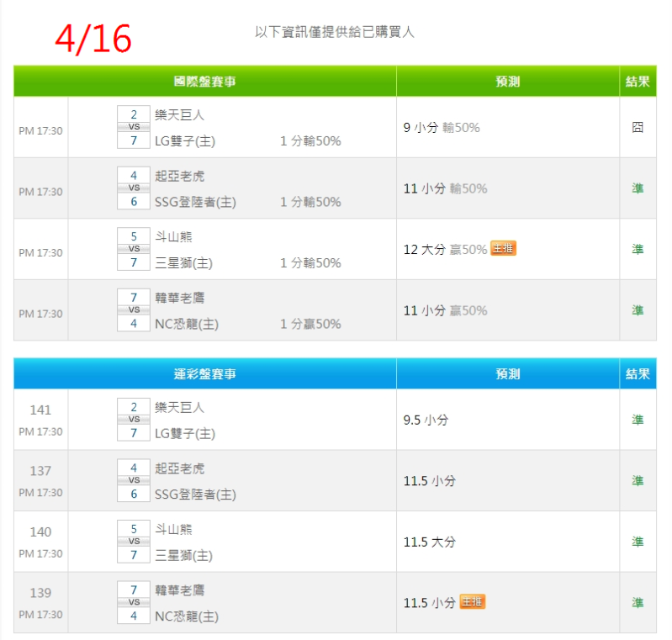Select 三星獅(主) in game 140 row

point(184,556)
